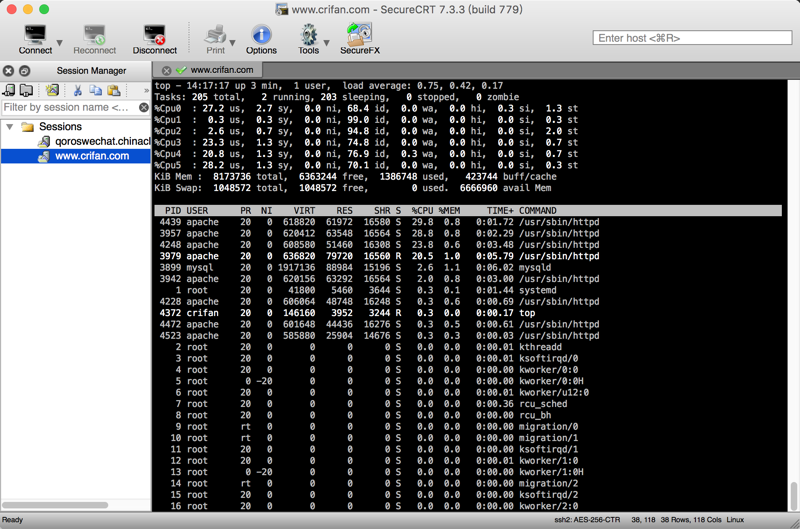Image resolution: width=800 pixels, height=529 pixels.
Task: Click the PID column header
Action: click(172, 211)
